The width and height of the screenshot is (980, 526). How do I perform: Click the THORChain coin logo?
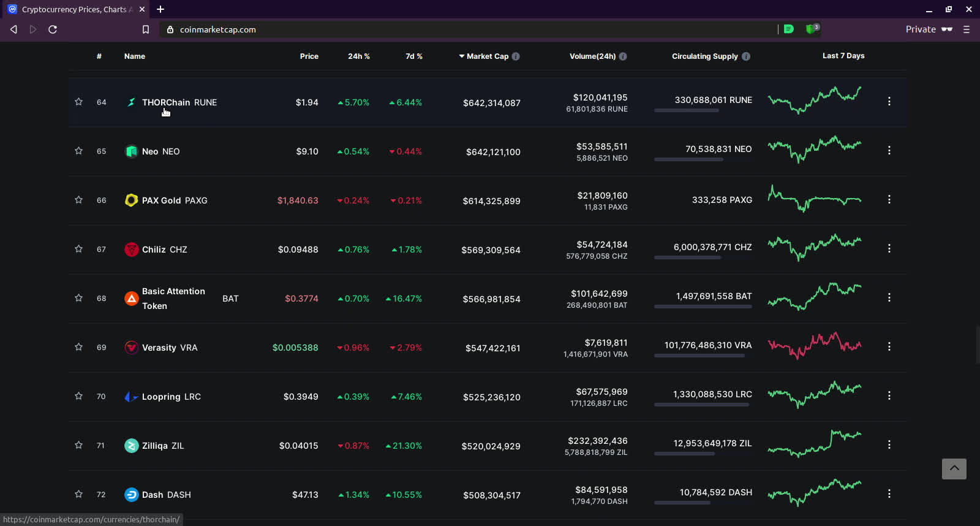pos(131,102)
